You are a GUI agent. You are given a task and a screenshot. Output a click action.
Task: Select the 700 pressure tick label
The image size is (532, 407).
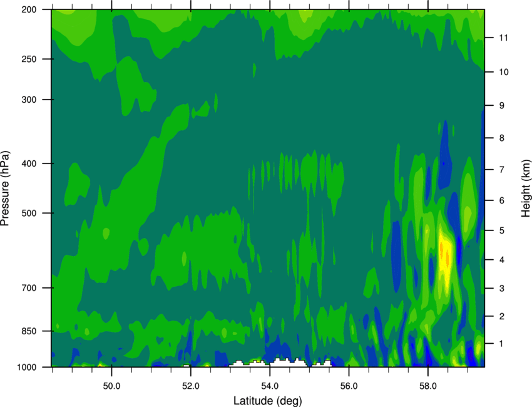tap(29, 288)
